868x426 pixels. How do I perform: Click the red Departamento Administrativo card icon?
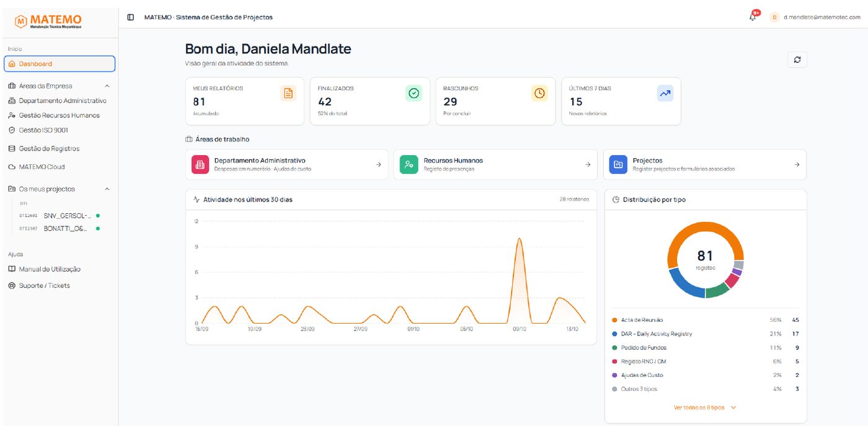click(200, 164)
